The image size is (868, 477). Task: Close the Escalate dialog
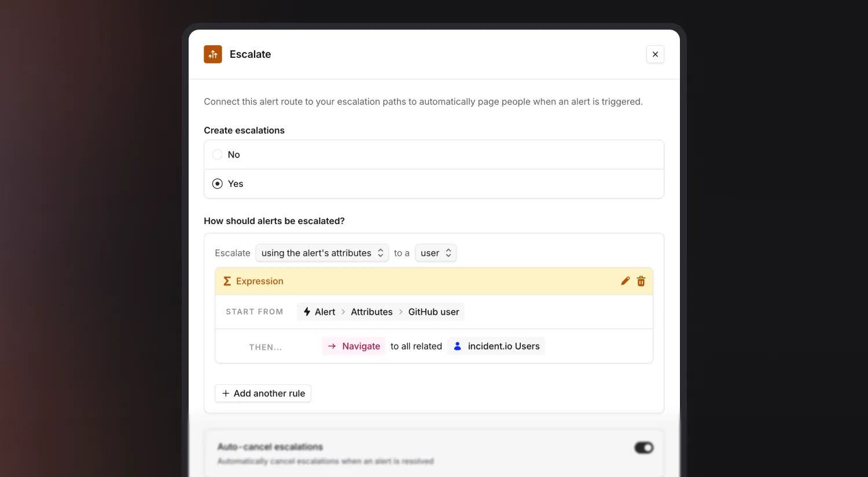pos(655,54)
